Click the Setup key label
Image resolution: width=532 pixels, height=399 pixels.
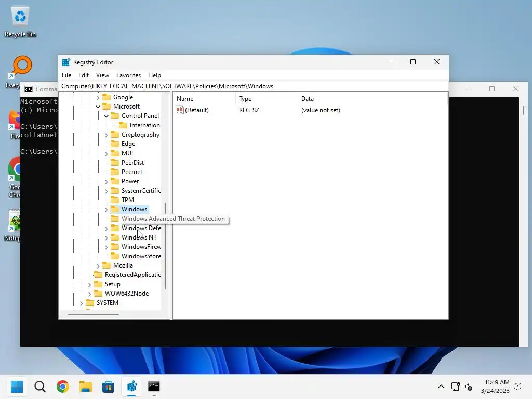[113, 284]
